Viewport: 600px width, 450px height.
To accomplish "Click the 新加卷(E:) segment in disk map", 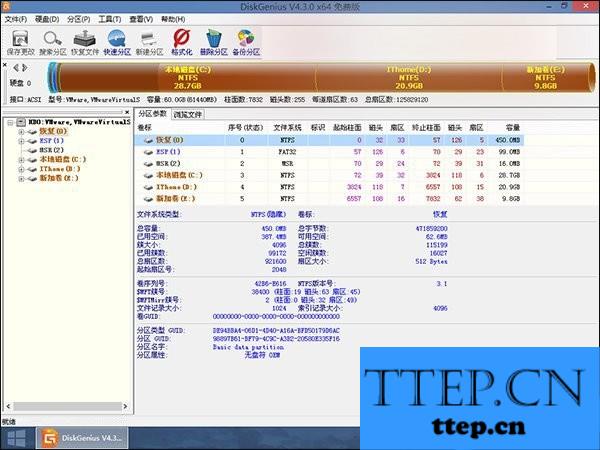I will point(546,78).
